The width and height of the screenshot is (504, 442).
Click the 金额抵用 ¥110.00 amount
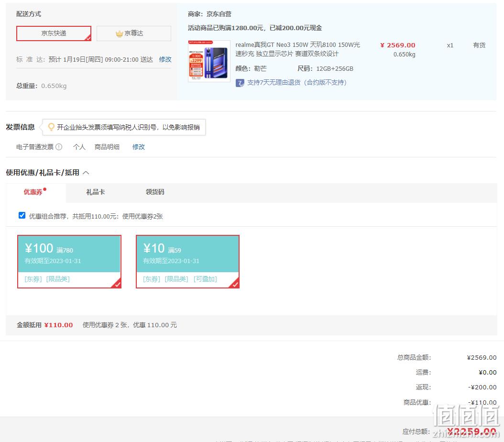(x=58, y=325)
